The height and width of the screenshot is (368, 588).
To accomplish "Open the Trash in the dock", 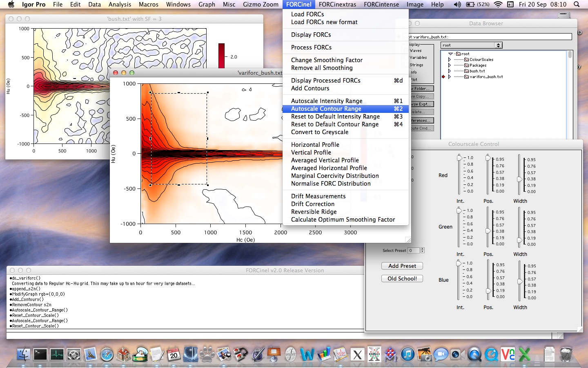I will pyautogui.click(x=566, y=354).
